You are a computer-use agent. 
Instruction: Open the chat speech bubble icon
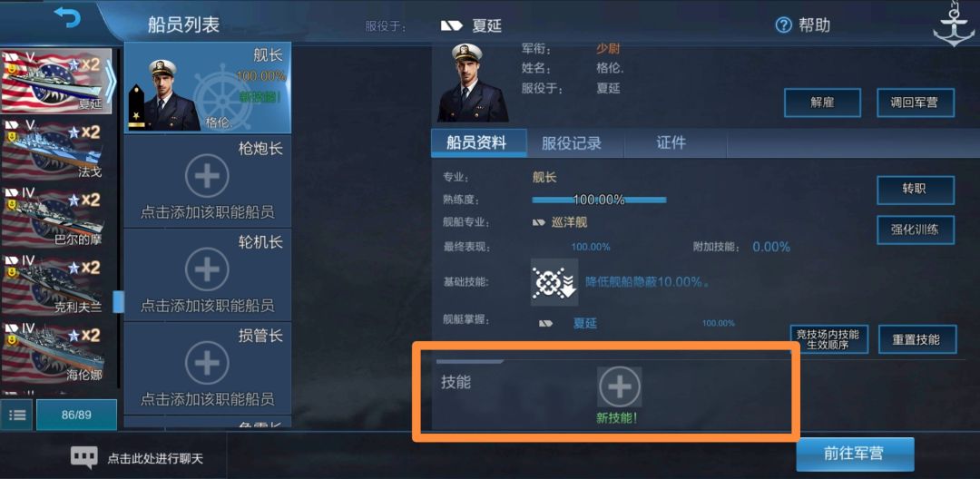(83, 458)
